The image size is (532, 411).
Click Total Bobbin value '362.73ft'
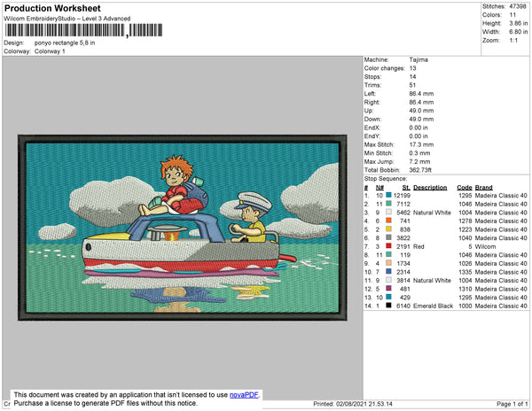(420, 170)
